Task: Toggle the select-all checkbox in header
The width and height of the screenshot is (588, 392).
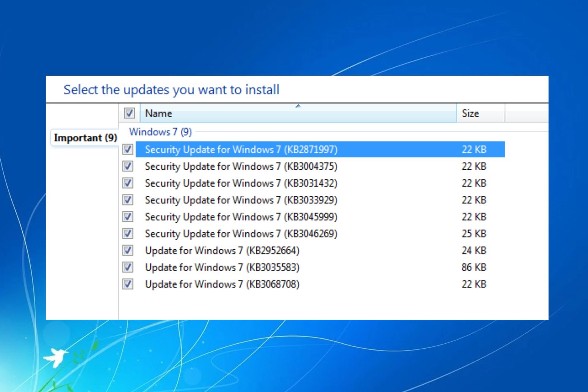Action: [x=129, y=113]
